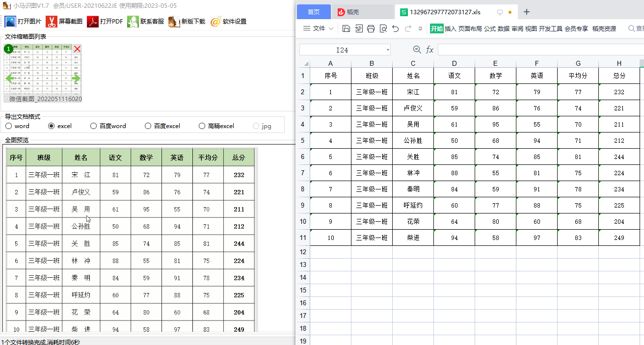Click spreadsheet cell with total 249

pyautogui.click(x=619, y=238)
